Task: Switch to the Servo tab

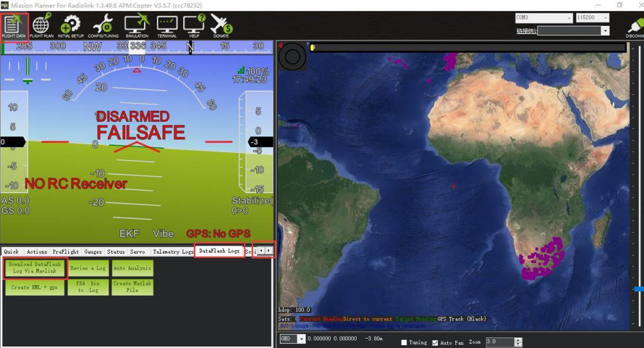Action: (x=138, y=251)
